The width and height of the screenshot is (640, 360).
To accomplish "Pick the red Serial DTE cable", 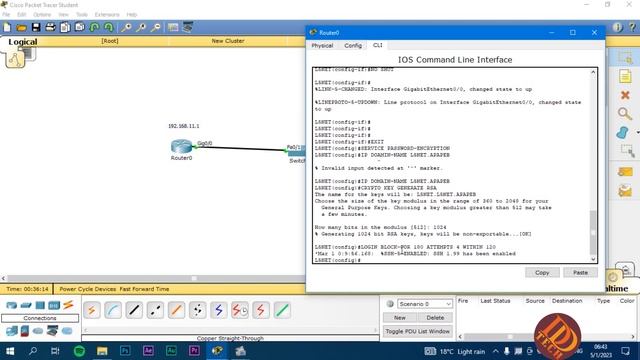I will [x=261, y=311].
